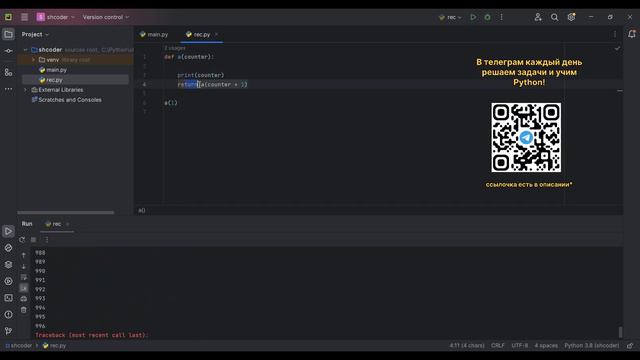Click the a(1) call line
The height and width of the screenshot is (360, 640).
(171, 103)
